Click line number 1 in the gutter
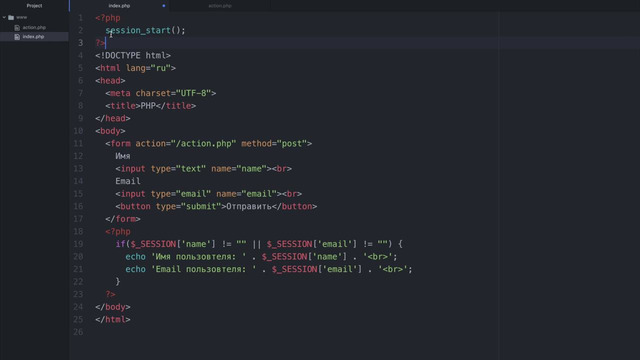 80,18
